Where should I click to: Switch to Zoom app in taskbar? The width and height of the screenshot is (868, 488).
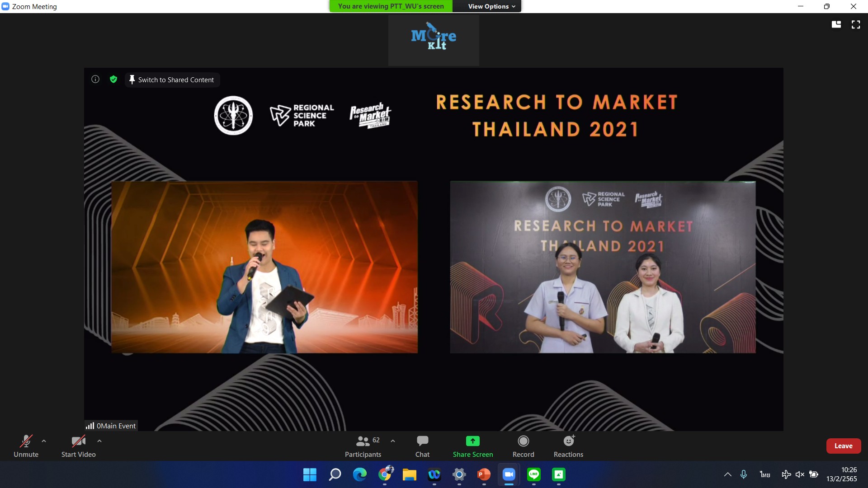tap(509, 474)
